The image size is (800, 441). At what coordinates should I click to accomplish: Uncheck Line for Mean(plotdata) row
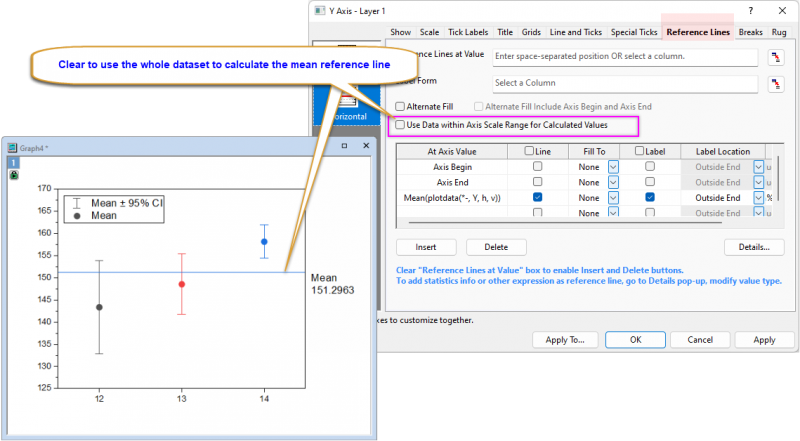[537, 197]
